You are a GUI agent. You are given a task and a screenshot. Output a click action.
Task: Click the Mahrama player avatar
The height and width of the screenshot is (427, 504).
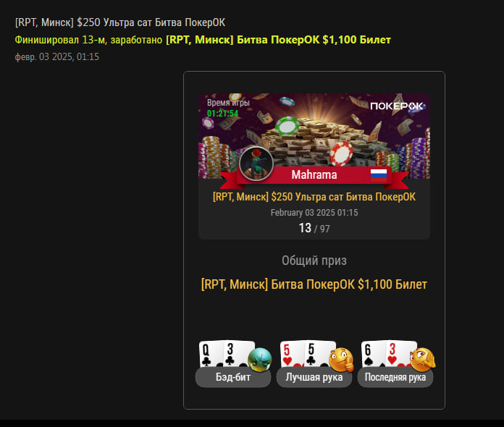(x=256, y=164)
